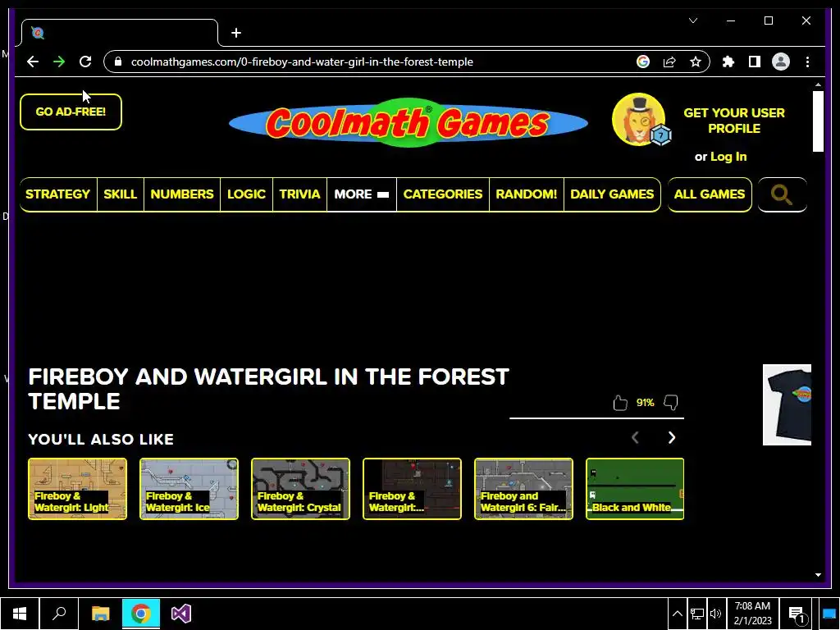Give thumbs up to the game
Viewport: 840px width, 630px height.
620,402
